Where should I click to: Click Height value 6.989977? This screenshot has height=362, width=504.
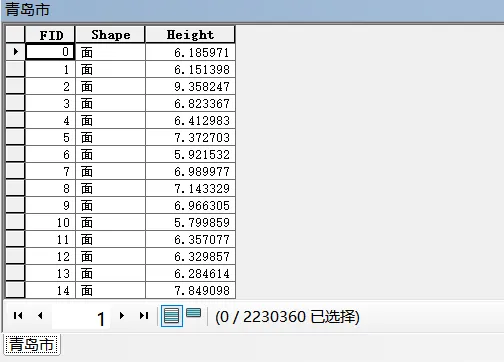(190, 171)
